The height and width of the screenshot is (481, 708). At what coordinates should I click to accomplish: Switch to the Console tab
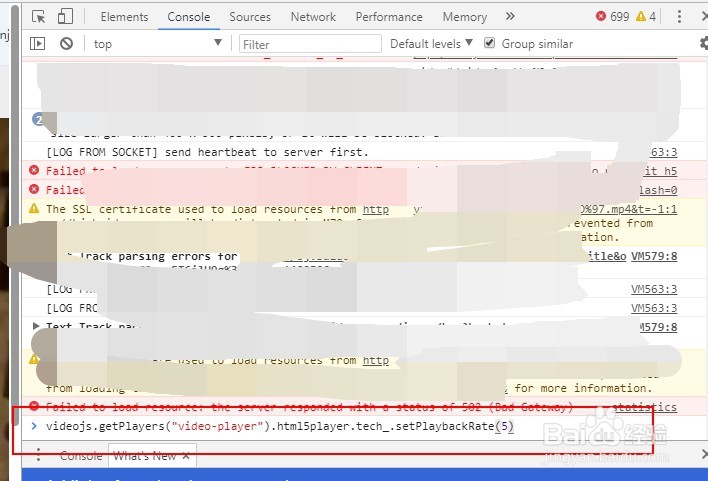(x=189, y=17)
